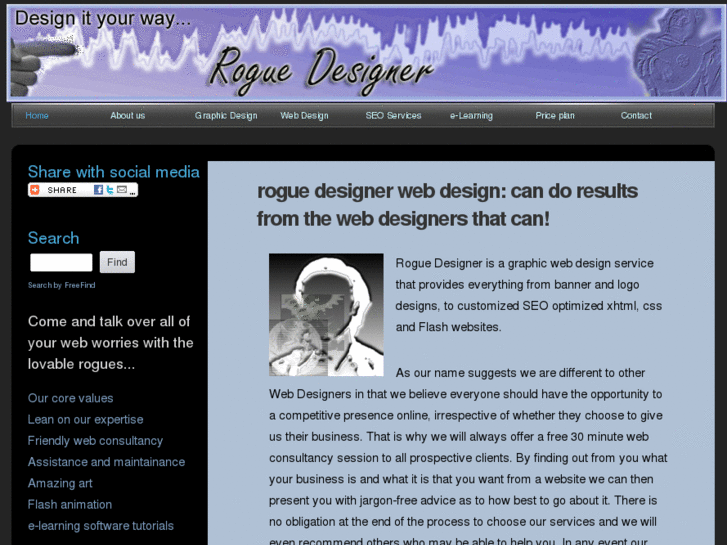This screenshot has width=727, height=545.
Task: Open the Home menu item
Action: click(37, 115)
